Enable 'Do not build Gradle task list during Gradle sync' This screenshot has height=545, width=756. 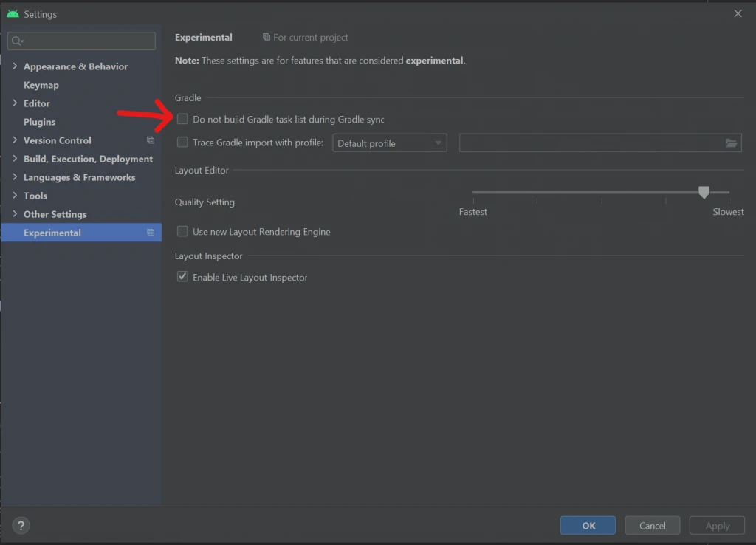pyautogui.click(x=182, y=119)
